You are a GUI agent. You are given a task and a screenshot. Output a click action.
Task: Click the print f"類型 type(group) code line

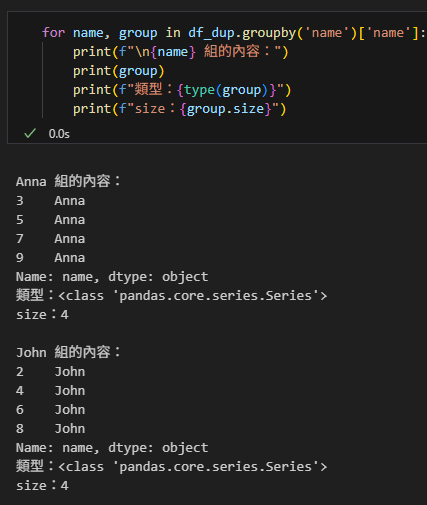click(x=182, y=90)
